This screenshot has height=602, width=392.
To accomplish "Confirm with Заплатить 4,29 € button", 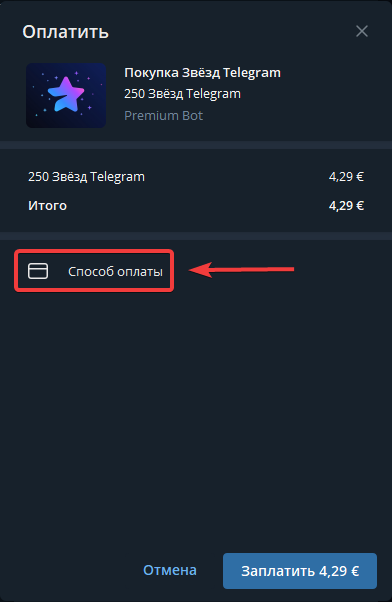I will point(300,571).
